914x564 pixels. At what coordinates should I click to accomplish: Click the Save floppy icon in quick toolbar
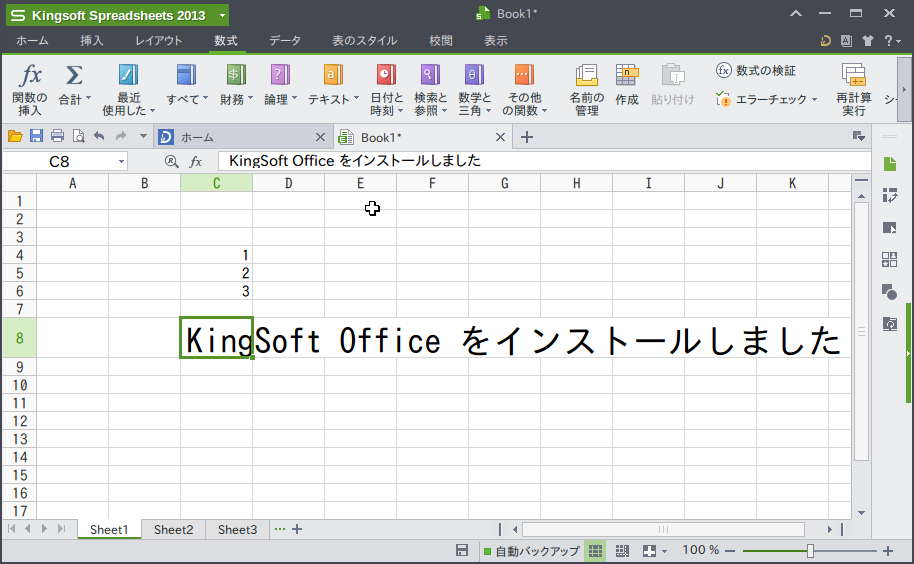(36, 136)
